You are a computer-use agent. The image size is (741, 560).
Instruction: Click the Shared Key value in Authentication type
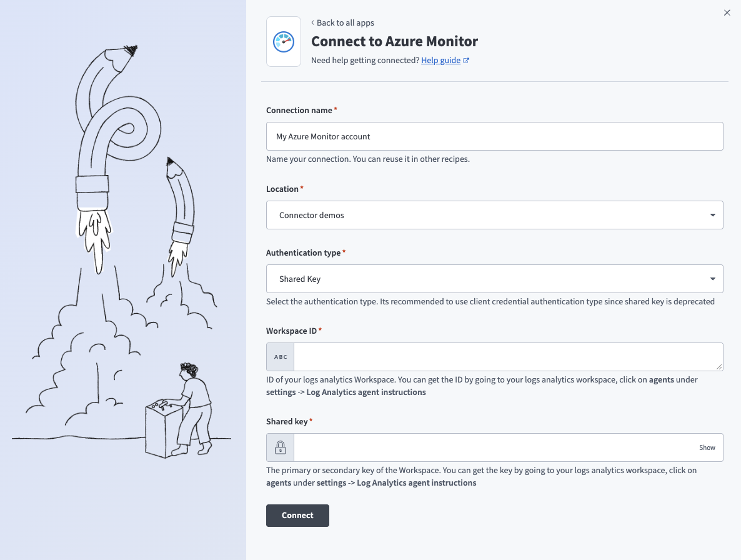(299, 278)
